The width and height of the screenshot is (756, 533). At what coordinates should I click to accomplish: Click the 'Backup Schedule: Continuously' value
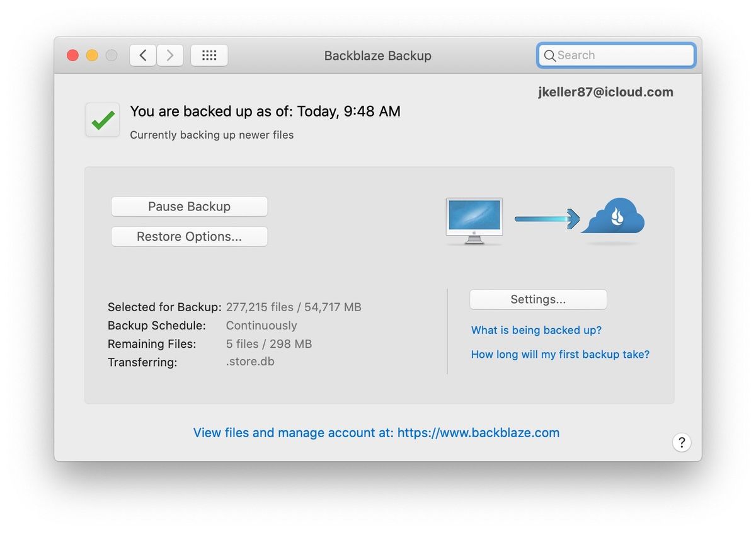(x=261, y=325)
